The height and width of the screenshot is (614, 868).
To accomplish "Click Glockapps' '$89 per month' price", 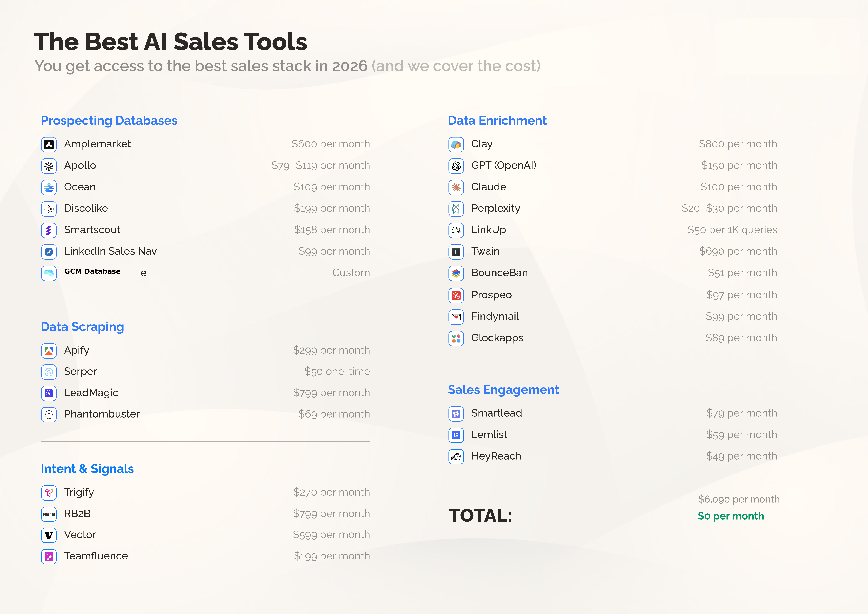I will [x=741, y=338].
